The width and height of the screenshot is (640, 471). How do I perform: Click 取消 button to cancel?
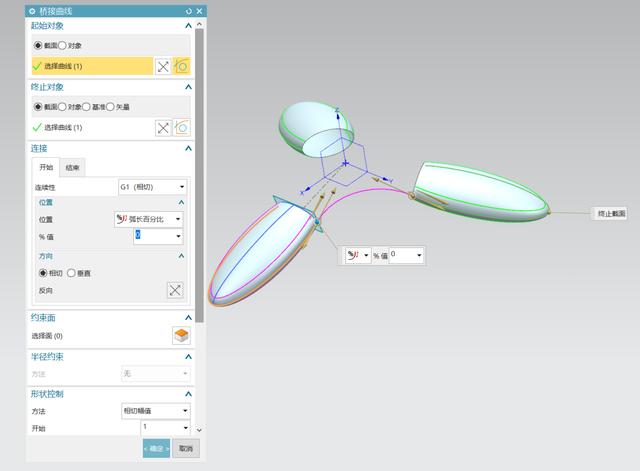point(186,448)
